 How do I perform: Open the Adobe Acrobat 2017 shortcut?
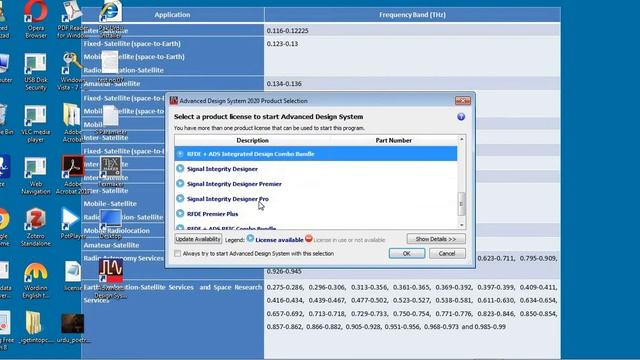[x=73, y=176]
